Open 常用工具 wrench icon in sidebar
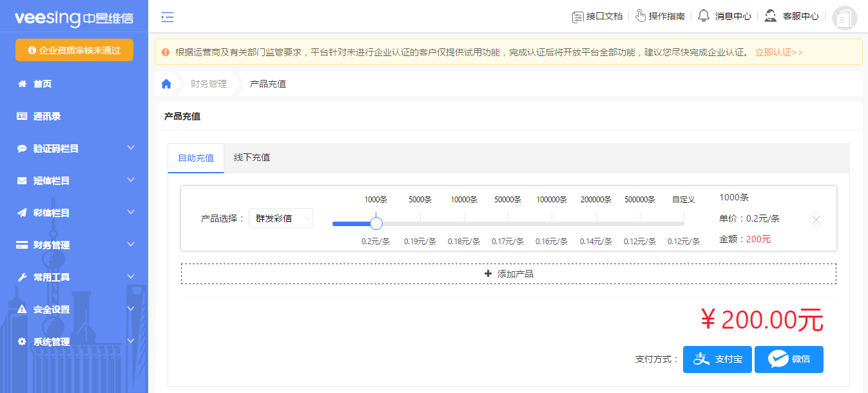The height and width of the screenshot is (393, 868). click(x=21, y=277)
